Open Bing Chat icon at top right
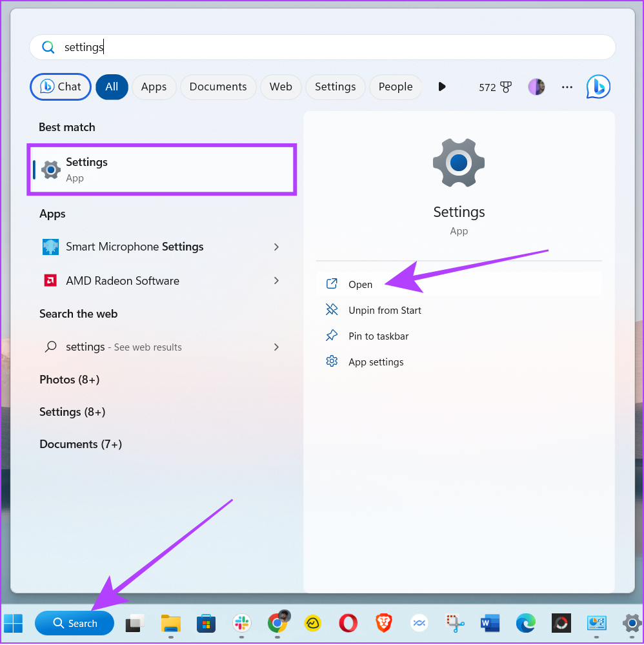 (598, 87)
